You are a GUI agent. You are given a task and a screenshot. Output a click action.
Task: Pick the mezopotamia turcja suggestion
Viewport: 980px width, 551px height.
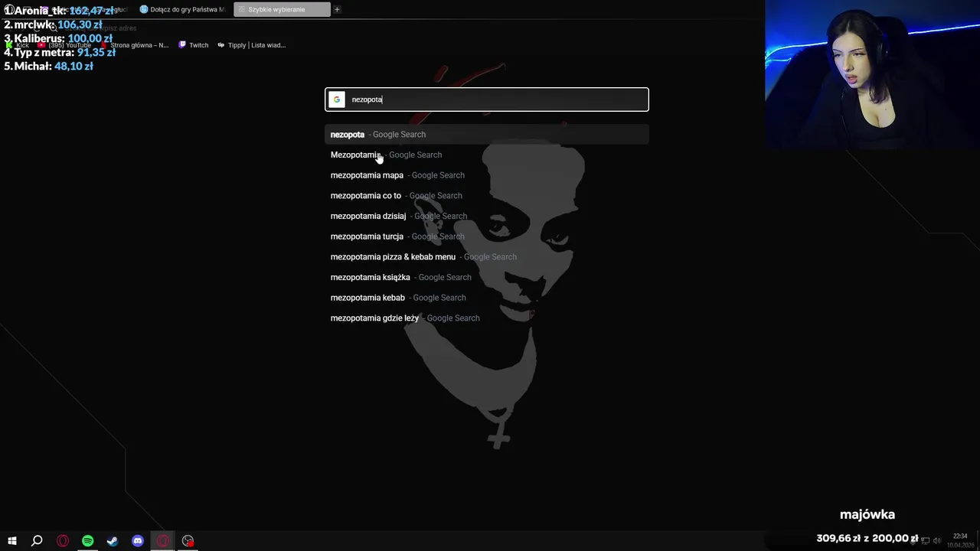[x=487, y=236]
